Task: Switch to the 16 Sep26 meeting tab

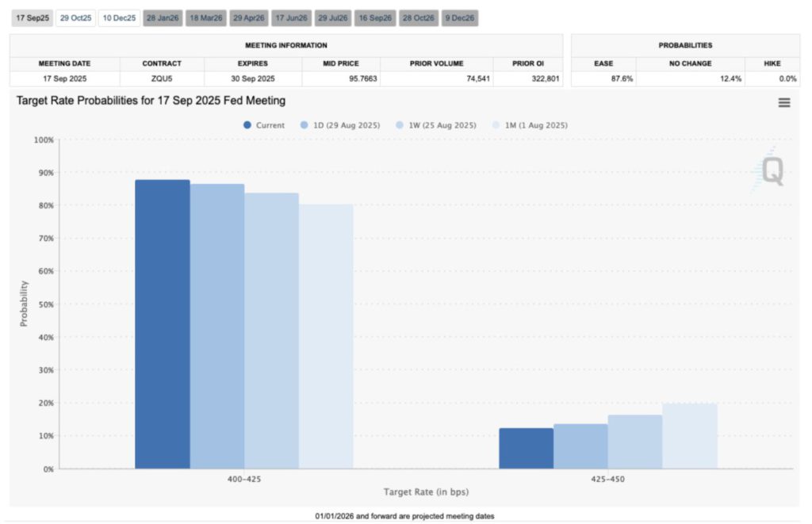Action: pyautogui.click(x=375, y=17)
